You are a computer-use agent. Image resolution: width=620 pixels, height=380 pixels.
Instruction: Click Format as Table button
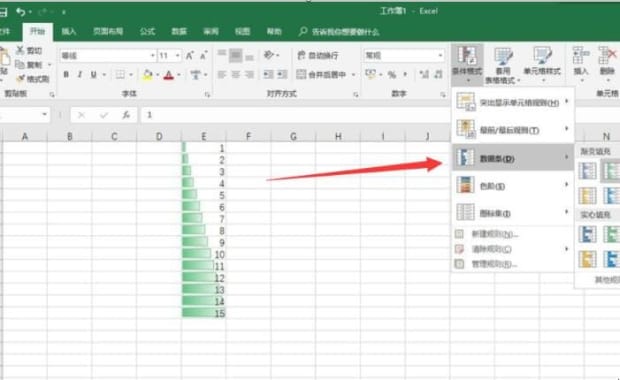(x=503, y=64)
